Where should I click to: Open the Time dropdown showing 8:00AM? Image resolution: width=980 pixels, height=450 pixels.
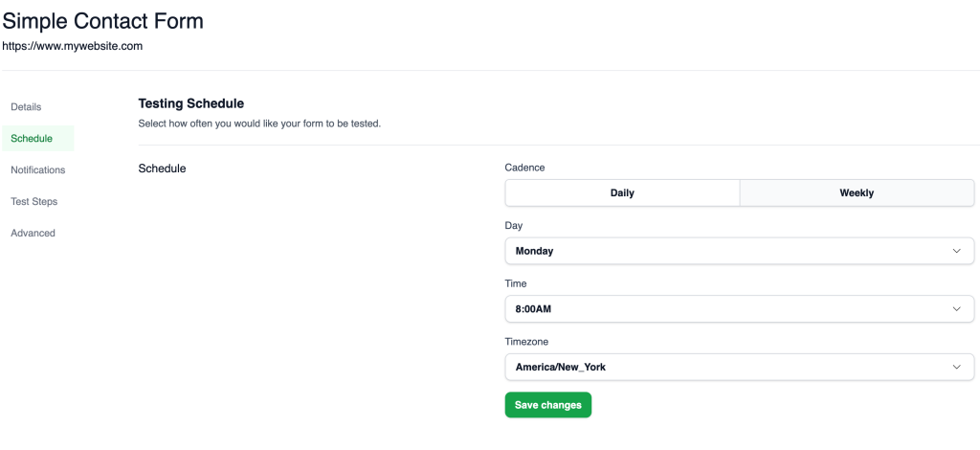[740, 308]
